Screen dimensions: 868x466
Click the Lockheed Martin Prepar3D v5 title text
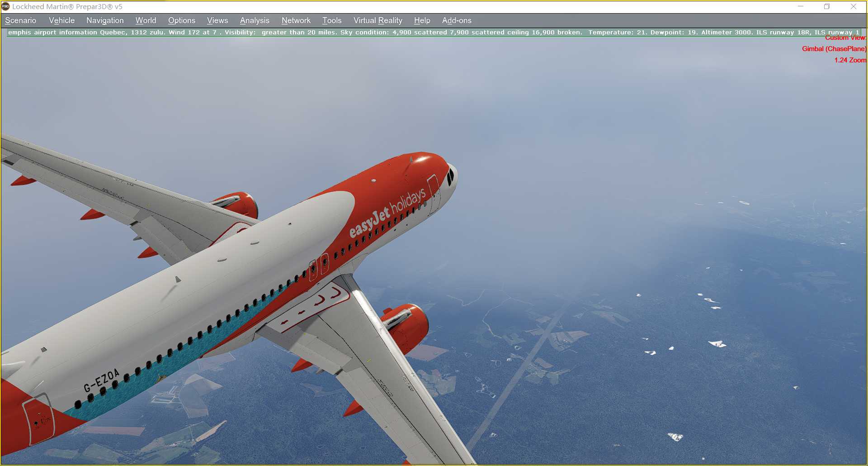coord(67,7)
